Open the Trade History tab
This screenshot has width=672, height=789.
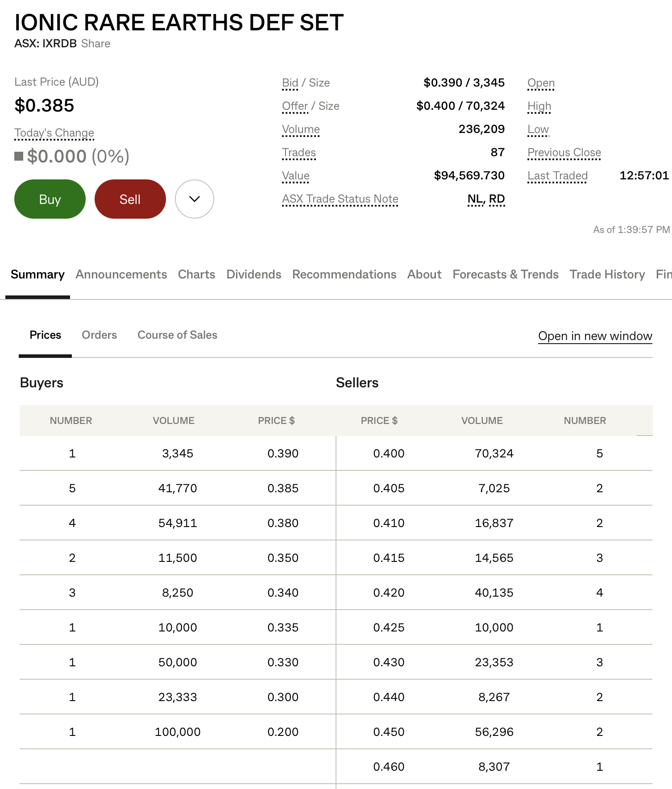tap(607, 274)
